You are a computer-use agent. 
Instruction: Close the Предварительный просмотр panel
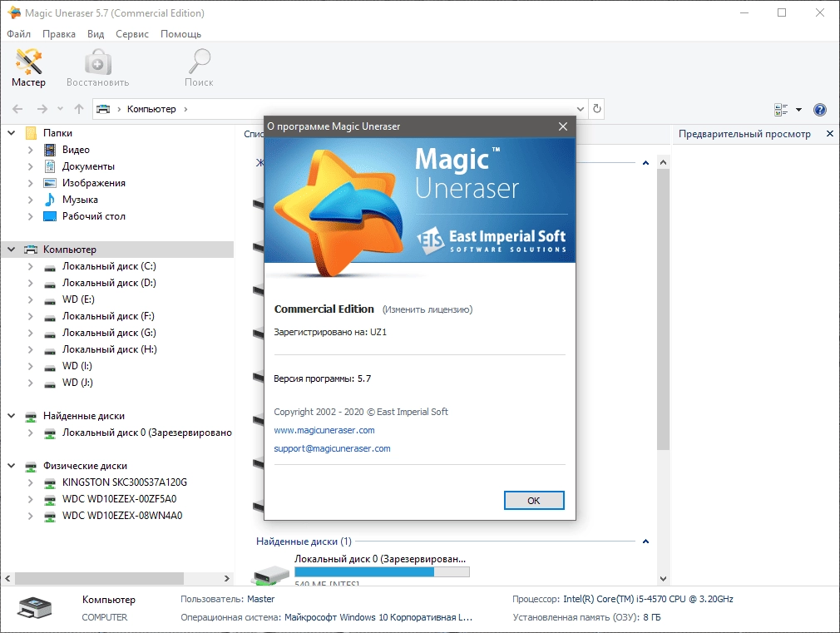pyautogui.click(x=830, y=133)
